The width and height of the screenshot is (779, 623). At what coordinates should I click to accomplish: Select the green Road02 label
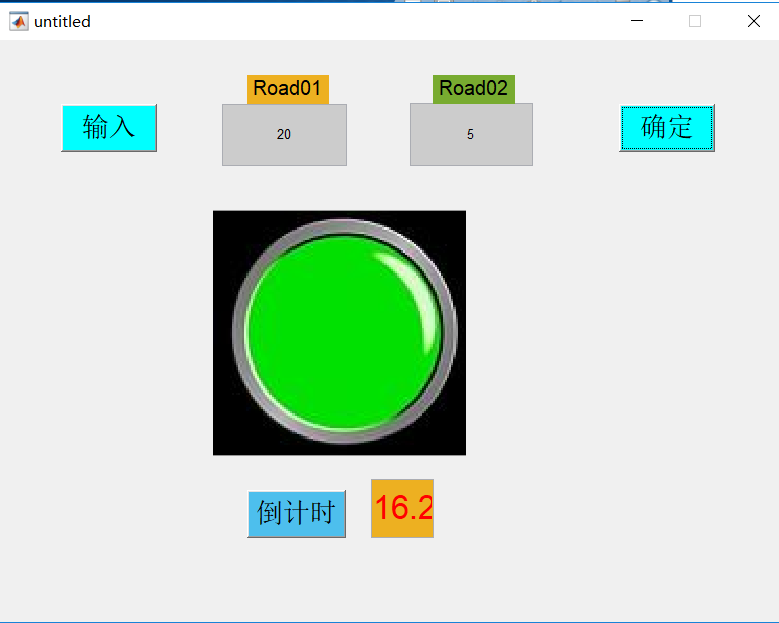coord(474,89)
